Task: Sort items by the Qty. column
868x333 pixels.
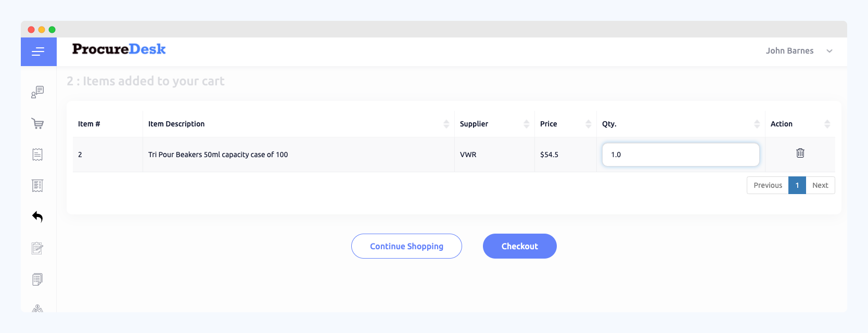Action: (x=757, y=124)
